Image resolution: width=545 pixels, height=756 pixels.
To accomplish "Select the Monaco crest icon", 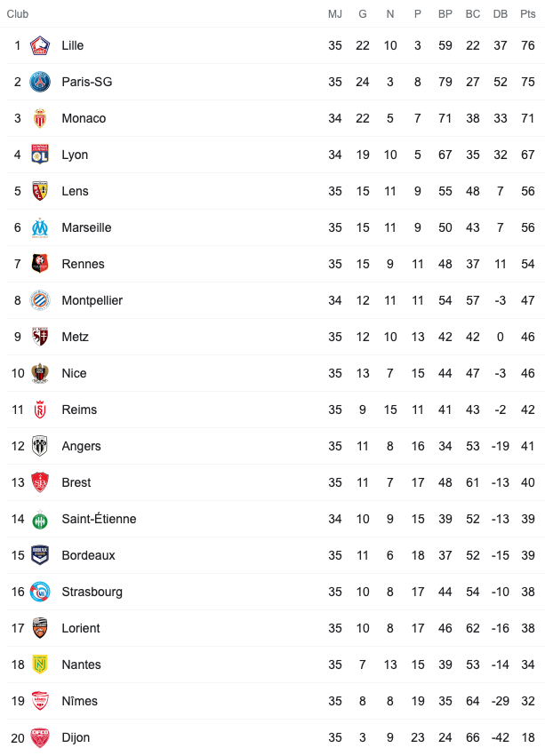I will (40, 119).
